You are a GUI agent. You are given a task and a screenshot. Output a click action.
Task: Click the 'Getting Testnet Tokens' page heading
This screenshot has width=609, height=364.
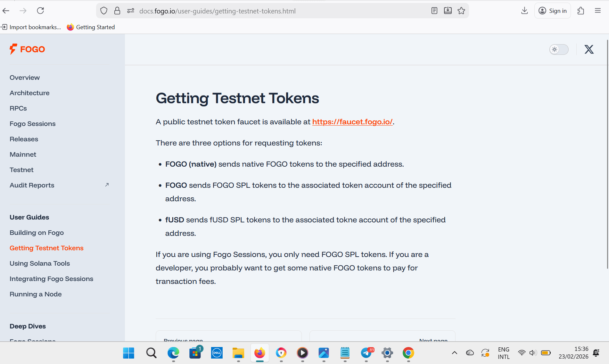coord(237,98)
